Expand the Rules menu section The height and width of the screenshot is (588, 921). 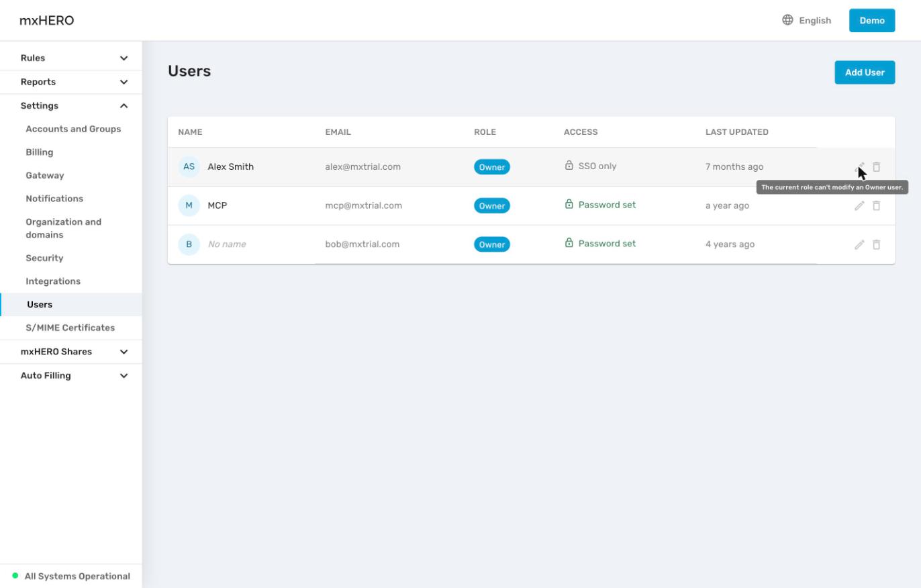pos(70,58)
